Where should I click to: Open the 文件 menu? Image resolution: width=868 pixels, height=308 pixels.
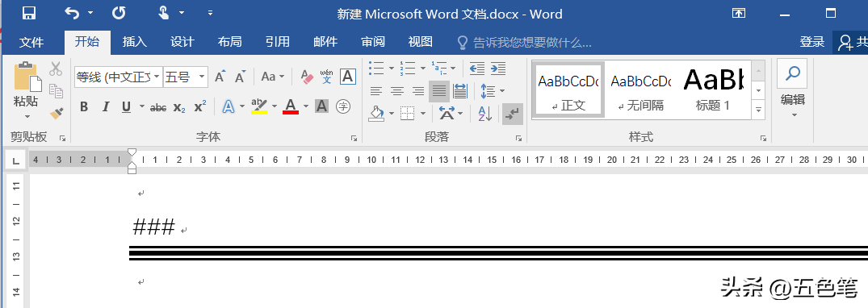coord(31,42)
